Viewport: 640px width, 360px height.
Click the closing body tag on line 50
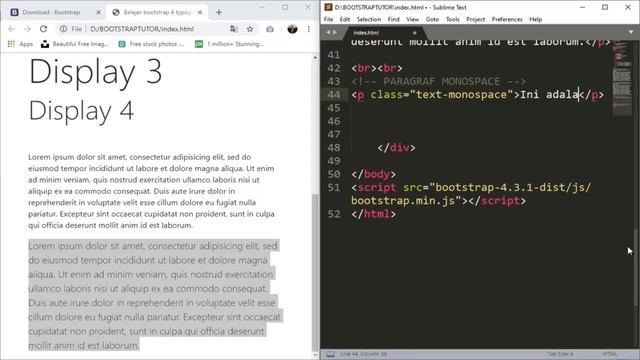tap(373, 174)
